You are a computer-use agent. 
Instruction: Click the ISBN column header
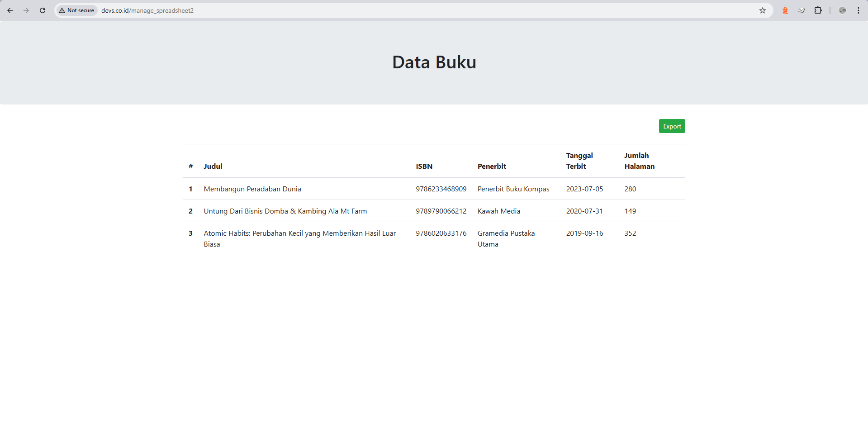[424, 166]
